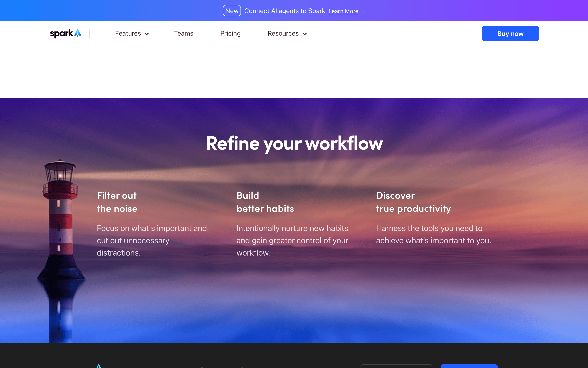Click the New badge in the banner
The width and height of the screenshot is (588, 368).
click(232, 11)
